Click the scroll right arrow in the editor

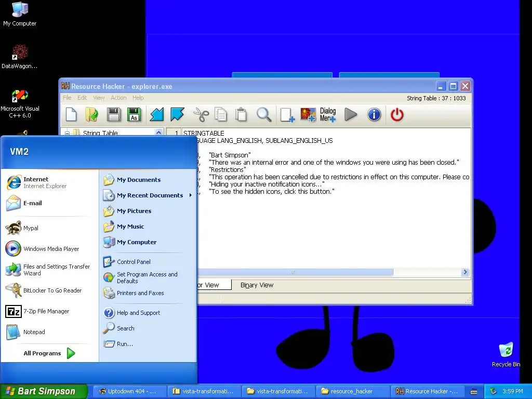point(465,272)
